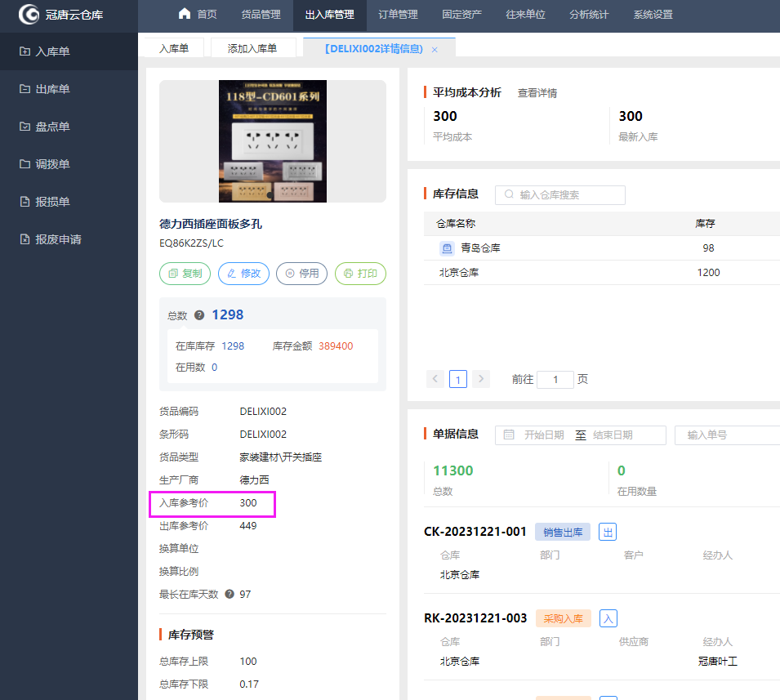Click the 冠唐云仓库 logo icon

pyautogui.click(x=29, y=15)
